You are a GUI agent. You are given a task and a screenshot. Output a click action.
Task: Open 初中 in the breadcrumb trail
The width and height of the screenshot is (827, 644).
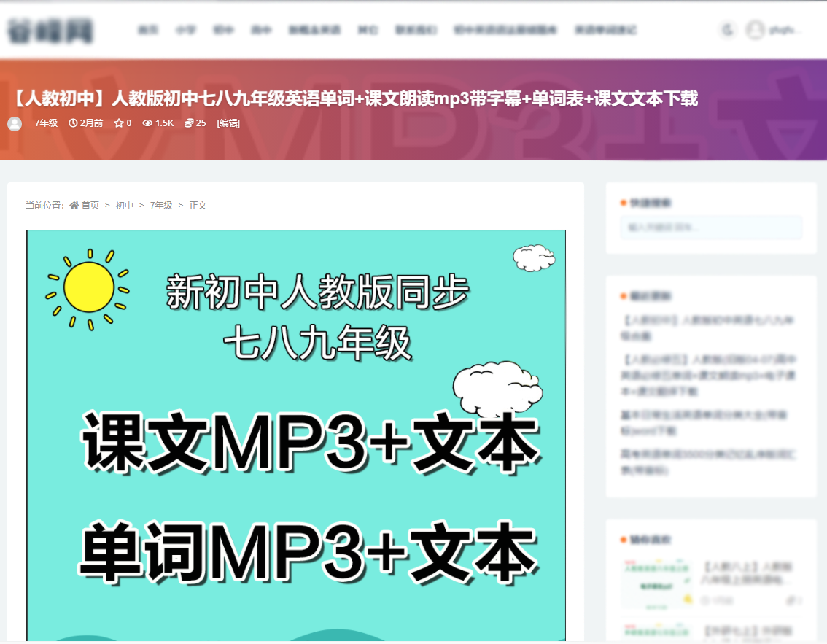coord(125,205)
